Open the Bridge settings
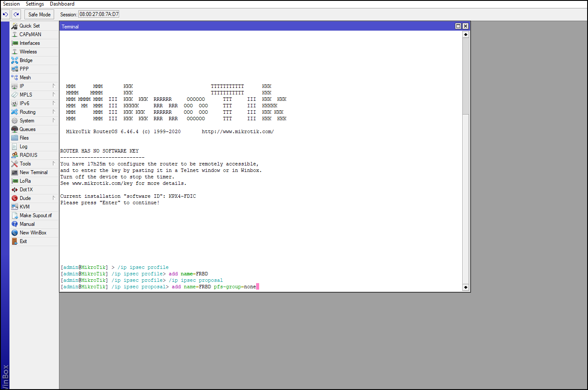588x390 pixels. pos(25,60)
